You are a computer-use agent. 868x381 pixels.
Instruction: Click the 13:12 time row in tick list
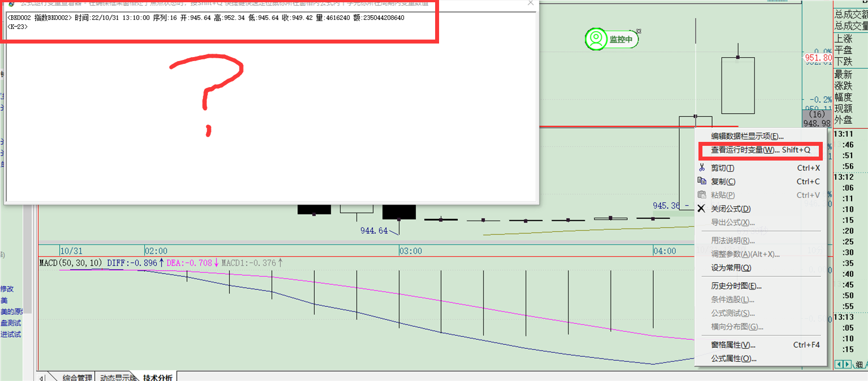(x=844, y=176)
